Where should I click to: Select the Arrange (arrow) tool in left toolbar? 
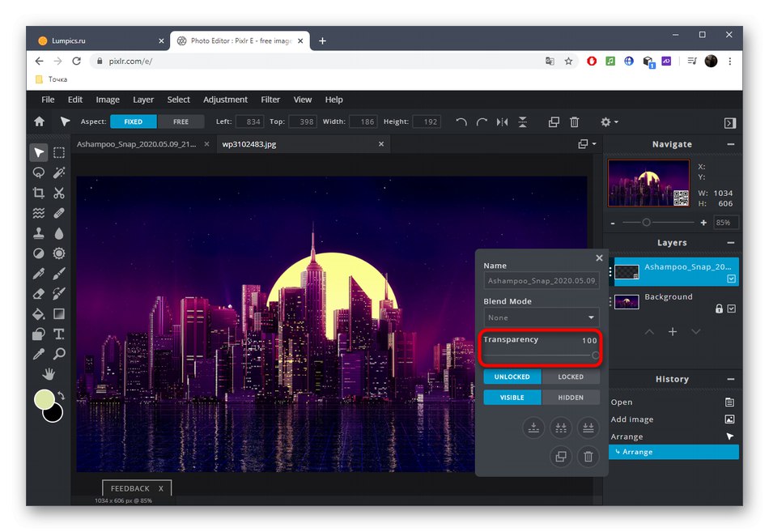point(39,152)
